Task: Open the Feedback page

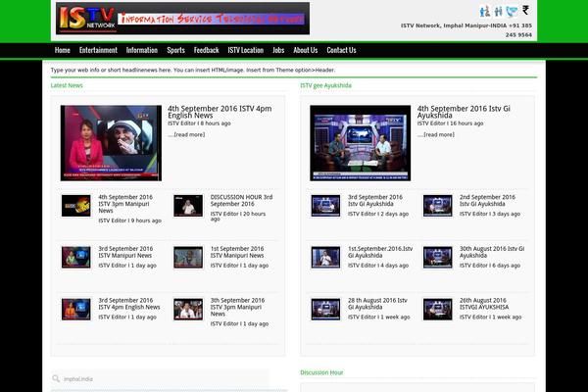Action: (x=206, y=50)
